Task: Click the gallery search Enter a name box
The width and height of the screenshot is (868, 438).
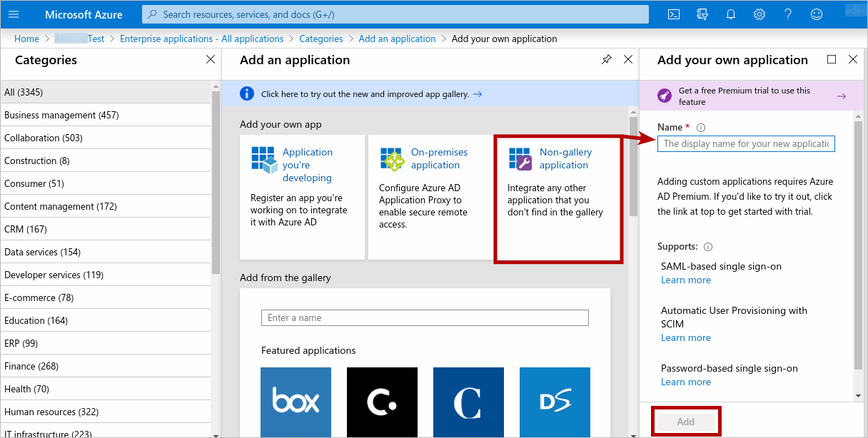Action: coord(425,318)
